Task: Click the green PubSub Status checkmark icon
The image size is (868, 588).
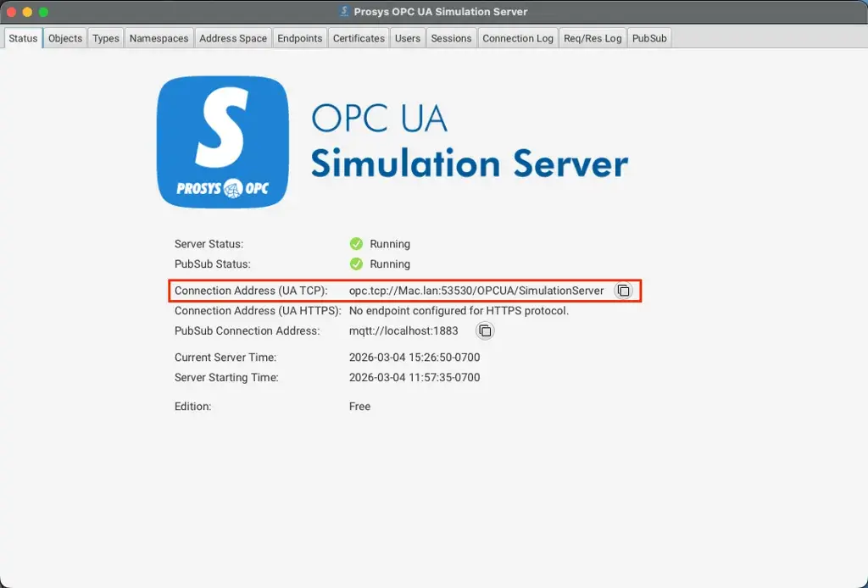Action: click(x=356, y=263)
